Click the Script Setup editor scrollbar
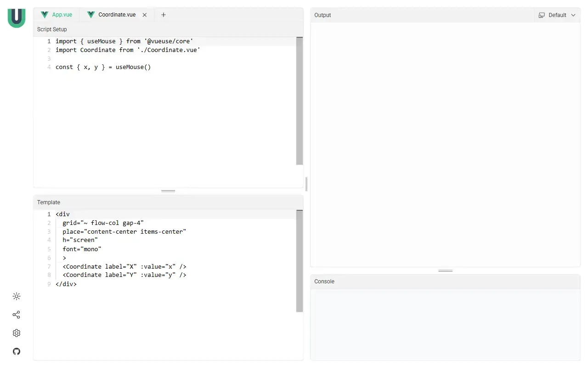The height and width of the screenshot is (368, 588). tap(300, 101)
